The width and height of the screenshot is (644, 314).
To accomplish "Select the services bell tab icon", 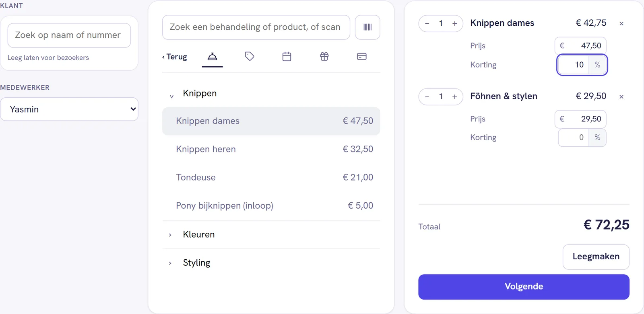I will 212,57.
